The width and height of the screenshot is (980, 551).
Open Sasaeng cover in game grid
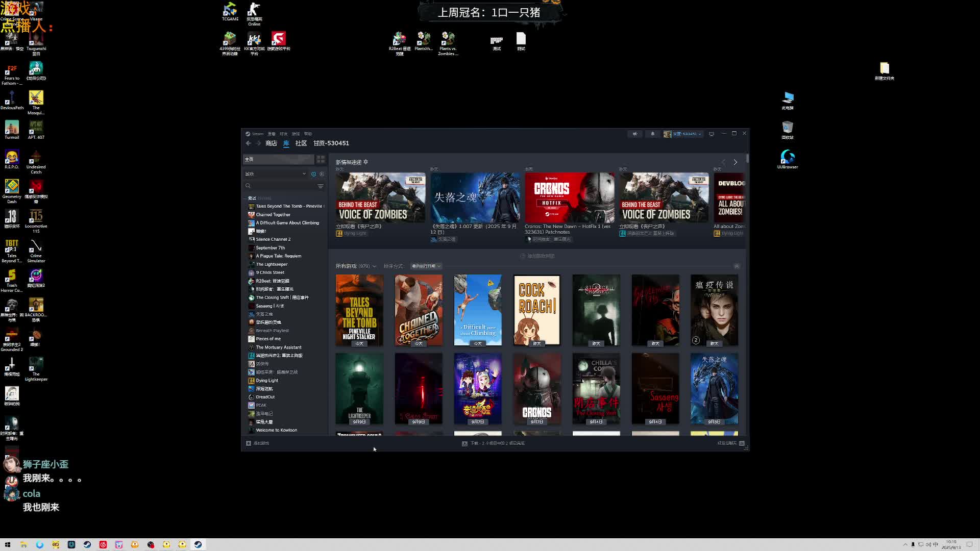coord(655,389)
